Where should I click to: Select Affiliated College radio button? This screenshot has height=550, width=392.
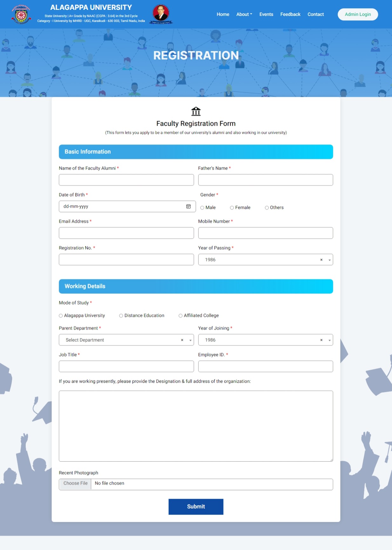coord(180,316)
